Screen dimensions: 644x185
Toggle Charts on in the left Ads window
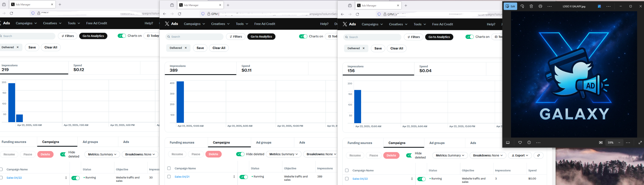tap(122, 36)
